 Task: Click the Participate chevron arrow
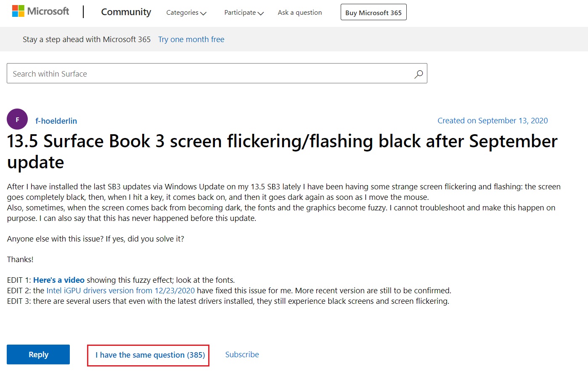[x=261, y=13]
